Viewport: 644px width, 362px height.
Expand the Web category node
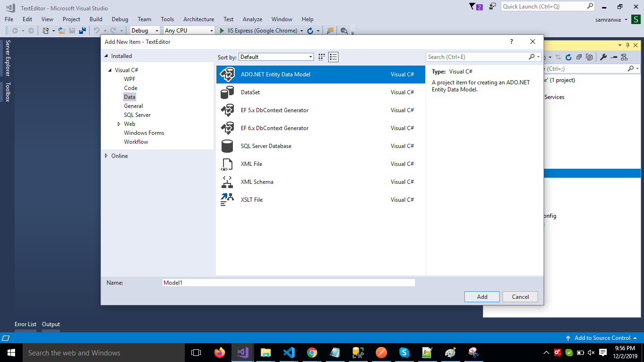(x=119, y=124)
